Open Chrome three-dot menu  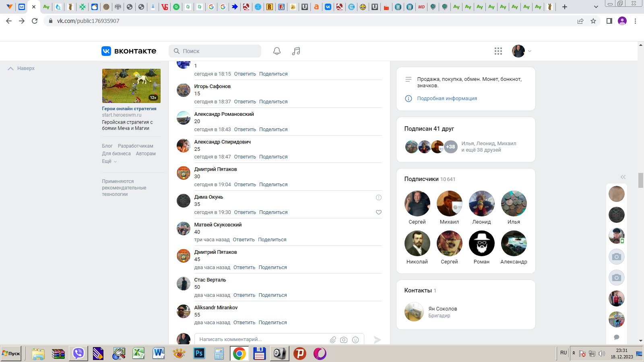click(636, 21)
